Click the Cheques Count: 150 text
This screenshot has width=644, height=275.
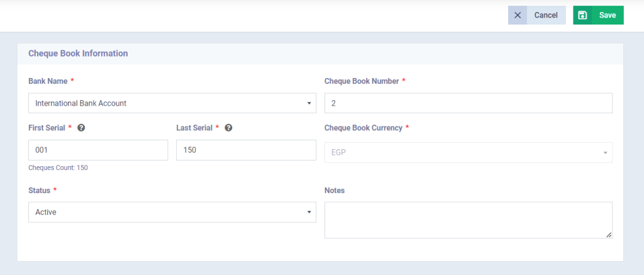pos(58,168)
